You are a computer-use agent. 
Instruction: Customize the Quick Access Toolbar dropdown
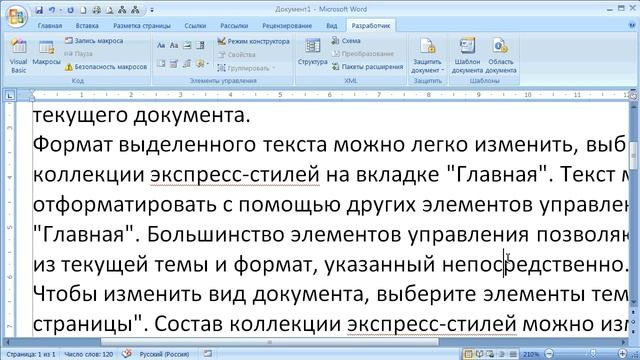(152, 10)
